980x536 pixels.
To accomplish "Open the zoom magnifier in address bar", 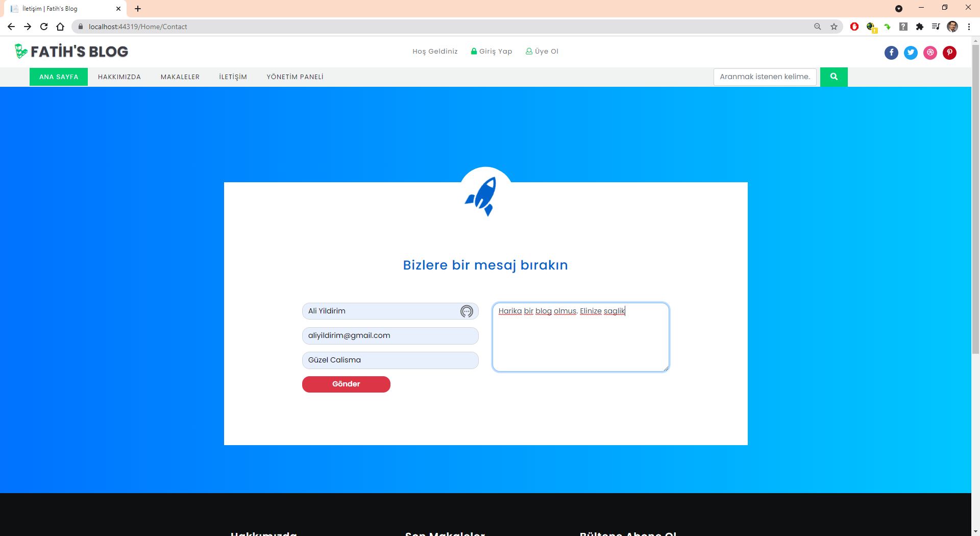I will 818,27.
